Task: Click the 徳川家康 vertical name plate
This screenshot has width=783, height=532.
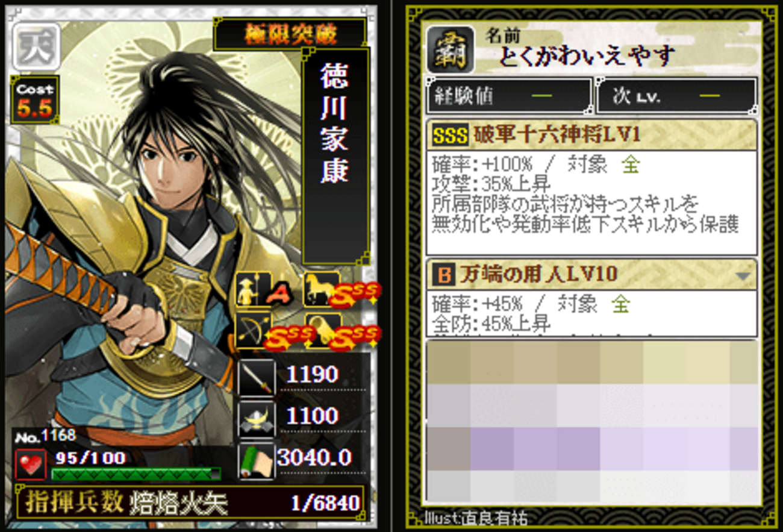Action: pos(335,157)
